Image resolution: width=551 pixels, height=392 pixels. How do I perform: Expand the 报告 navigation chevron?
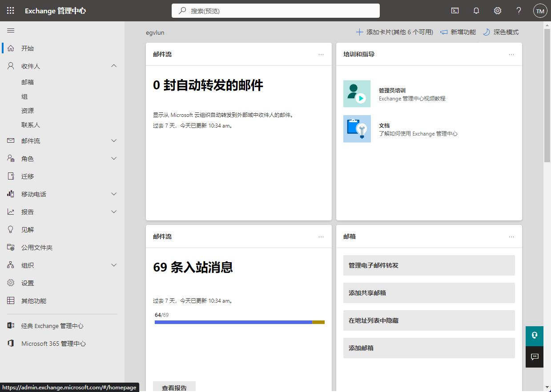pyautogui.click(x=114, y=212)
